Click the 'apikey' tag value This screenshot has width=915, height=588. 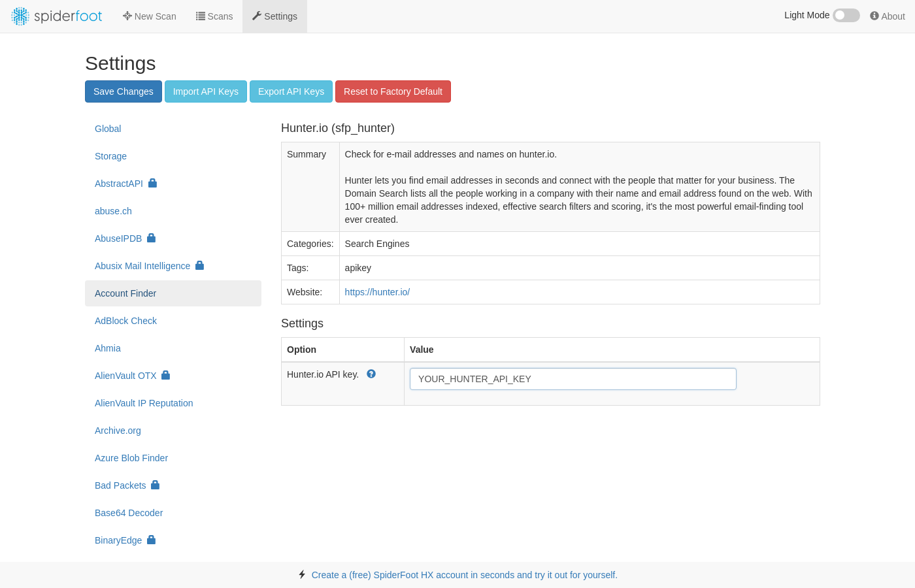coord(358,268)
